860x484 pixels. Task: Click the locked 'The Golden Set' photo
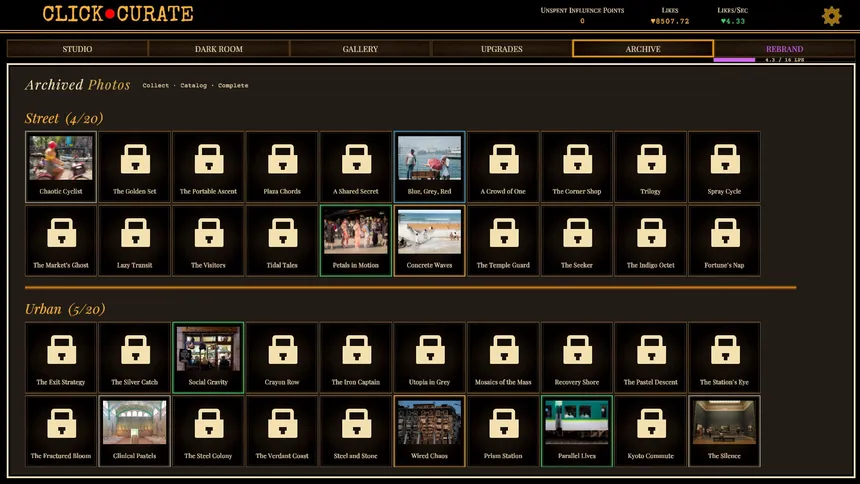(135, 166)
